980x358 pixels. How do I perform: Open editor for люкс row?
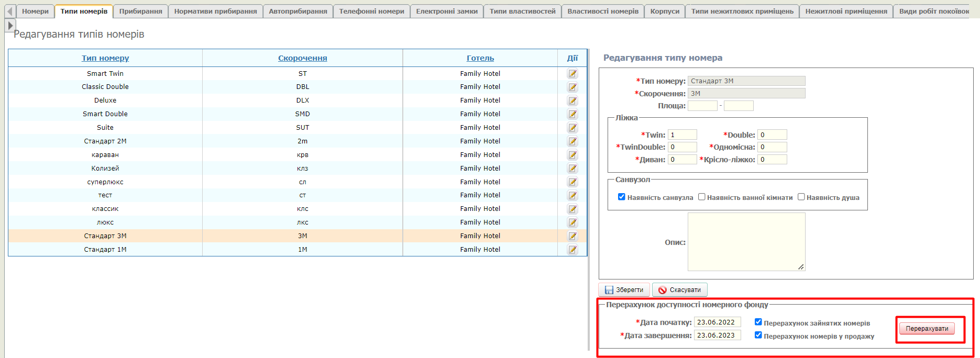point(572,222)
